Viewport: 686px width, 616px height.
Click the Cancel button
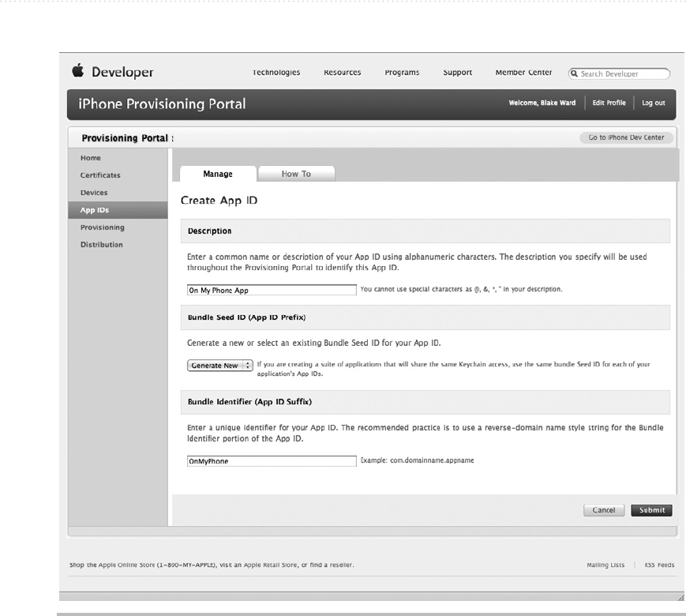click(604, 510)
